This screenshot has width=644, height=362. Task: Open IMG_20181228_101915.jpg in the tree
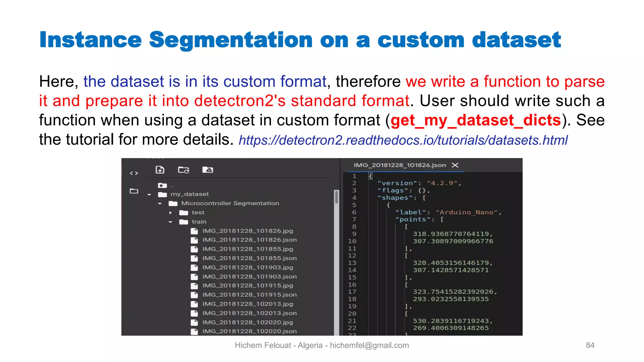click(247, 286)
